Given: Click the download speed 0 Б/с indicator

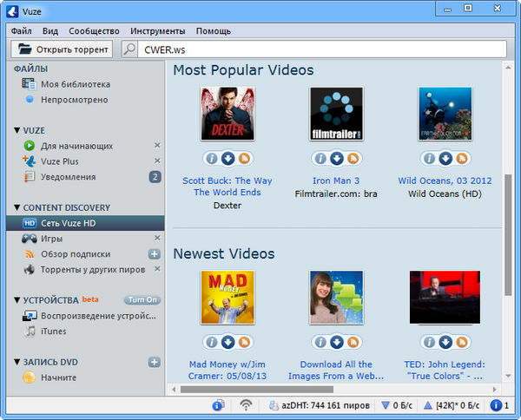Looking at the screenshot, I should [397, 405].
